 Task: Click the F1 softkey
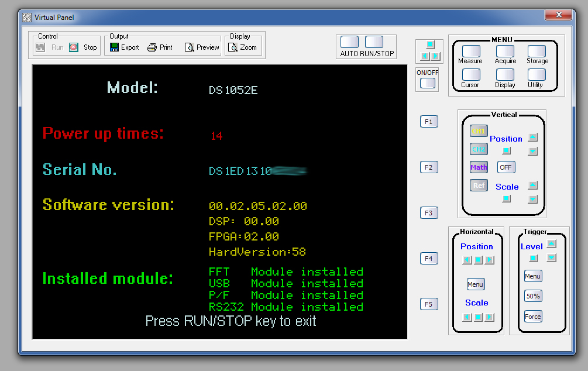(429, 122)
